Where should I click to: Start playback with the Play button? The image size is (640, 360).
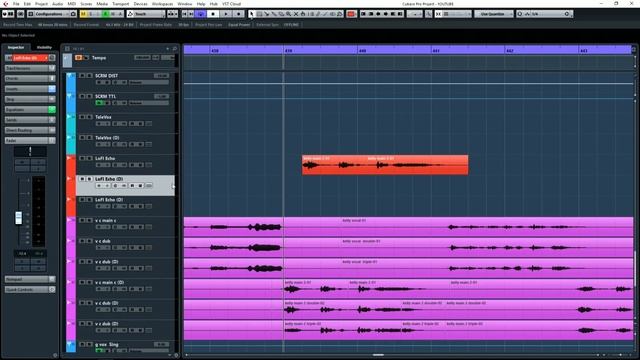click(226, 14)
